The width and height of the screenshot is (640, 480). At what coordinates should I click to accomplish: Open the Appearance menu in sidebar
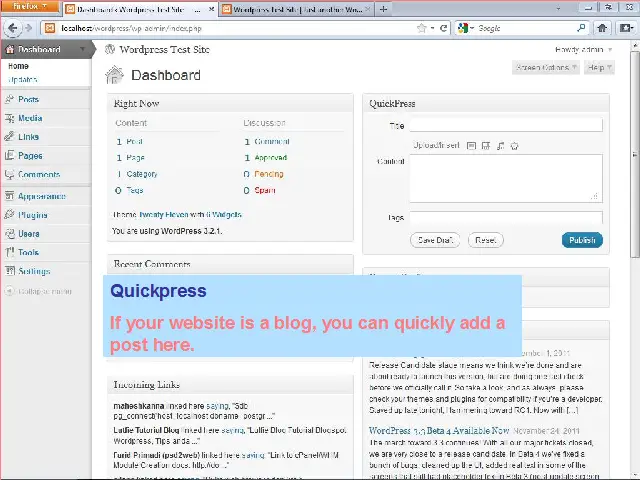42,196
